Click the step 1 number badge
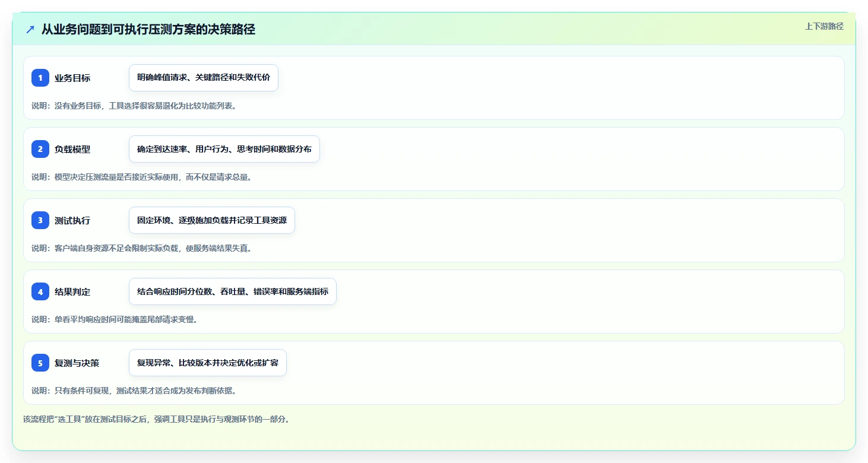The image size is (868, 463). point(40,78)
